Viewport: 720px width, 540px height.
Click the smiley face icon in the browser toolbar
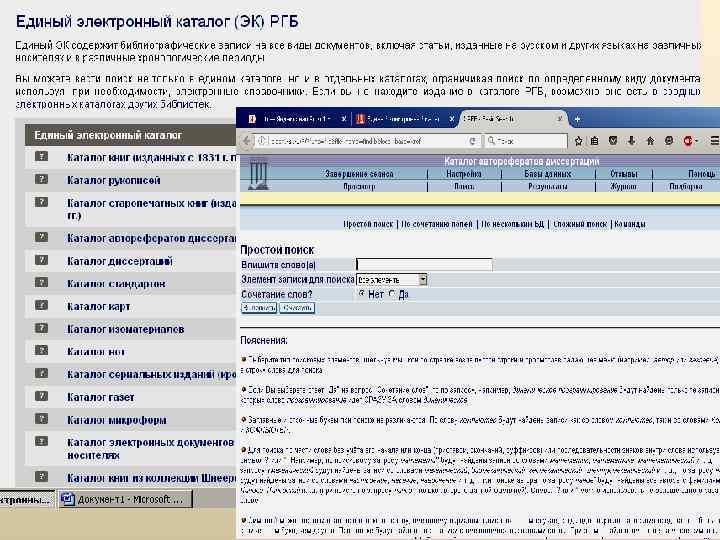coord(669,141)
